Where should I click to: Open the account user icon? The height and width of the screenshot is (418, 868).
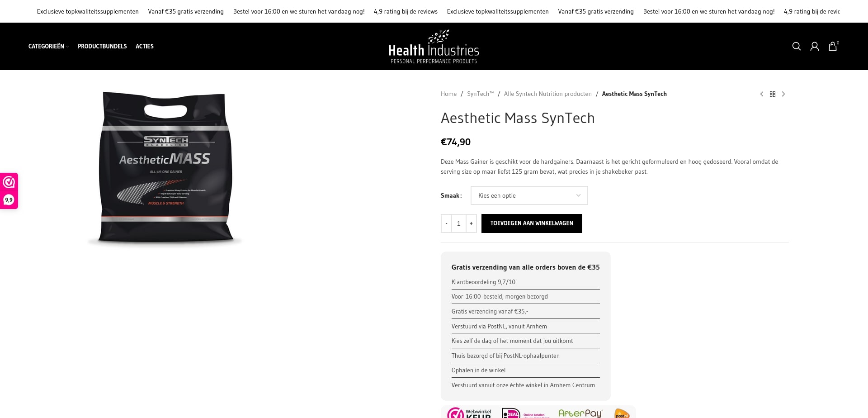click(815, 46)
